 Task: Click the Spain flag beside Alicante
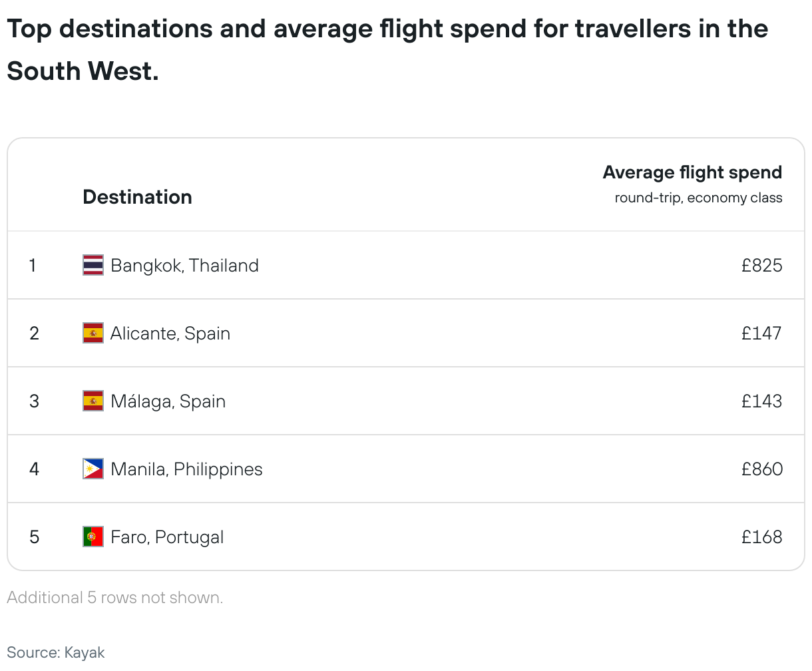point(93,333)
